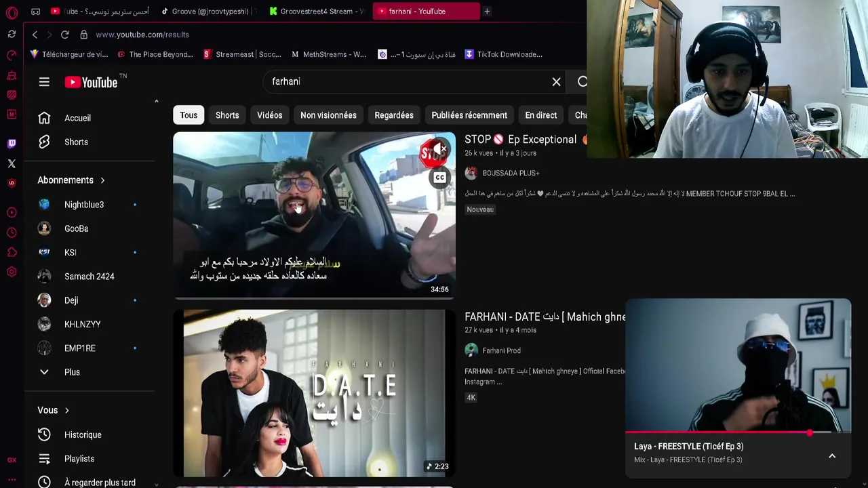Image resolution: width=868 pixels, height=488 pixels.
Task: Click Farhani Prod channel avatar
Action: (471, 350)
